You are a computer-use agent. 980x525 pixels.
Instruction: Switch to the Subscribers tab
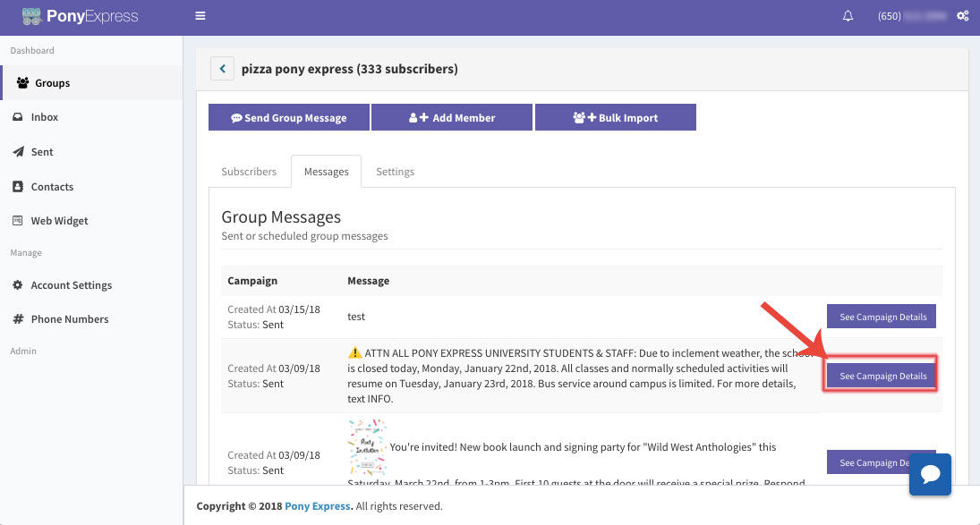click(x=249, y=172)
